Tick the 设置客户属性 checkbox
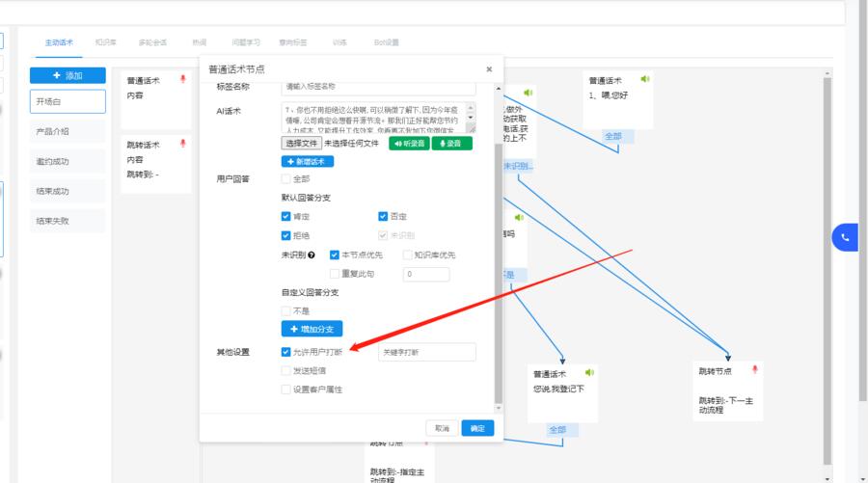Image resolution: width=868 pixels, height=483 pixels. click(x=285, y=389)
